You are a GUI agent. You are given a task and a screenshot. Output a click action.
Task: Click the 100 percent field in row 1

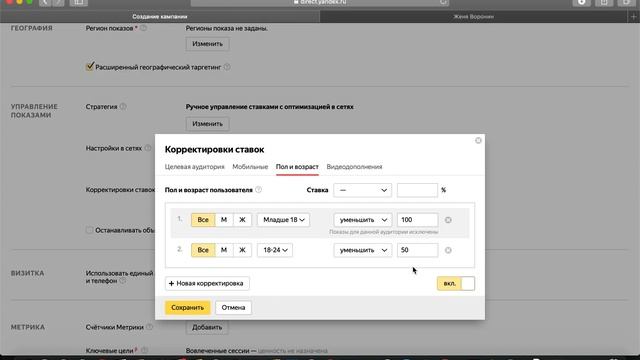point(417,220)
